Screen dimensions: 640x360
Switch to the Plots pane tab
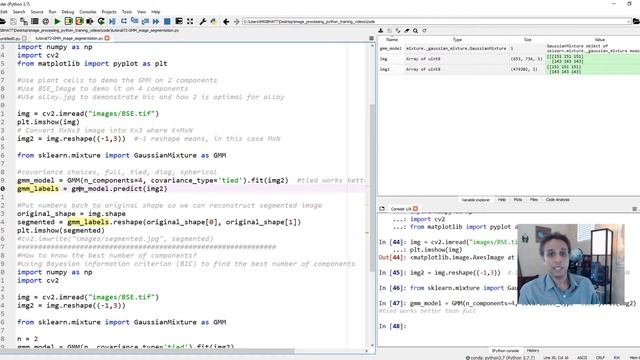click(x=518, y=200)
